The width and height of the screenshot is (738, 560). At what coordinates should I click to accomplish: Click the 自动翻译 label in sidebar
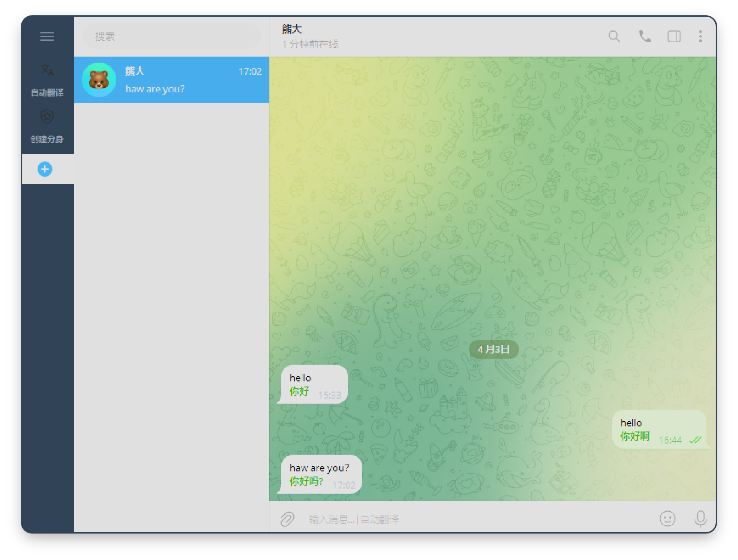coord(47,93)
